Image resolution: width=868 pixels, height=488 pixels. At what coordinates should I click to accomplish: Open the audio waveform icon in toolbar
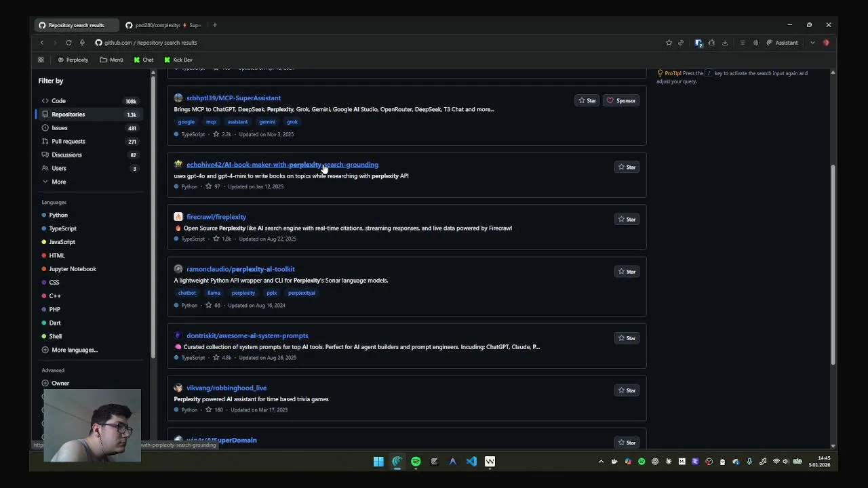(x=755, y=43)
